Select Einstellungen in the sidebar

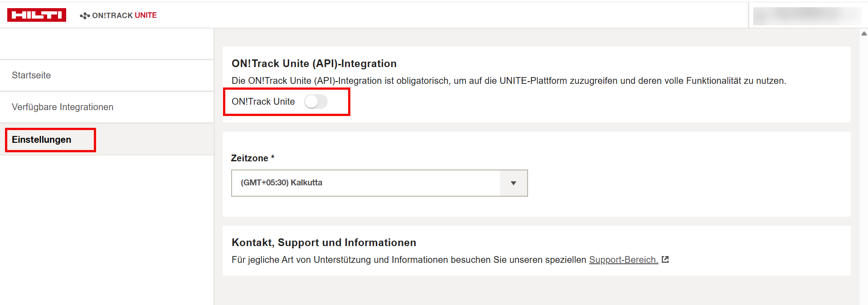coord(42,140)
